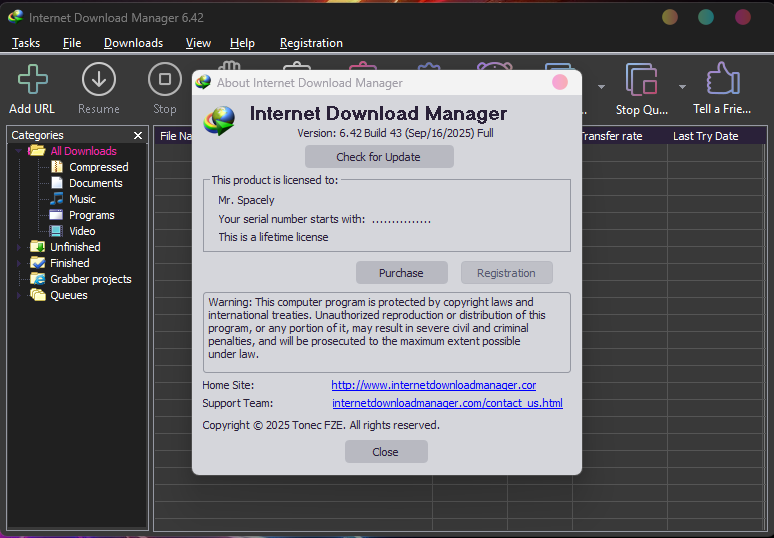Viewport: 774px width, 538px height.
Task: Open the Downloads menu
Action: (133, 43)
